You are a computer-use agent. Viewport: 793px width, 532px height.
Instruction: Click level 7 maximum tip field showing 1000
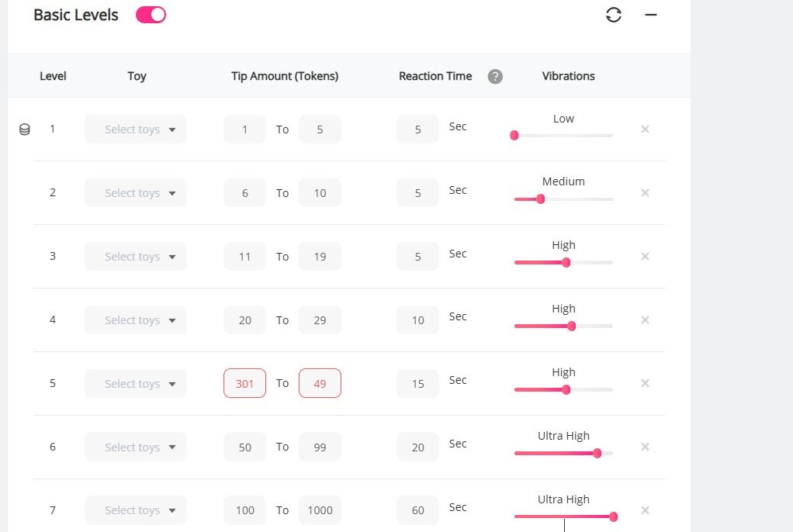click(320, 510)
